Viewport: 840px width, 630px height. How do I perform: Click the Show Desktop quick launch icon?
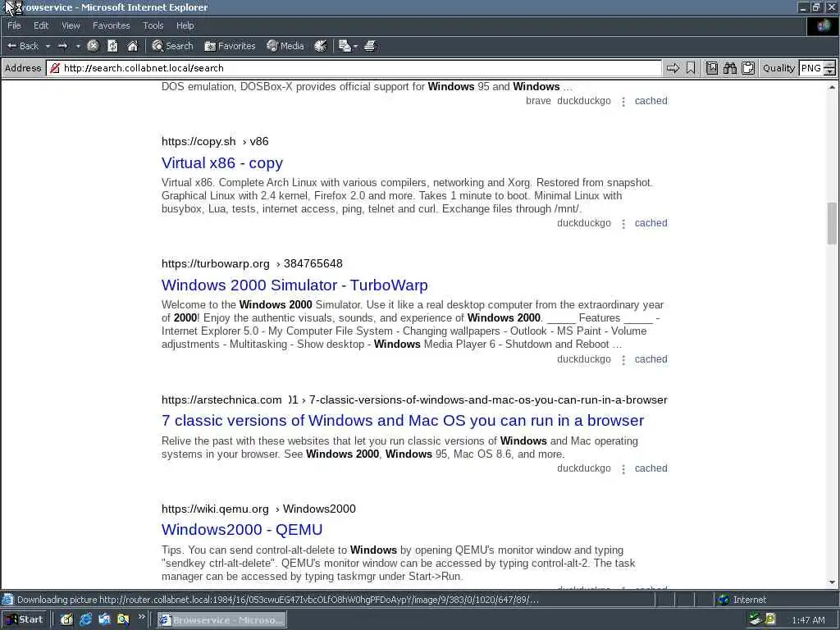pos(66,620)
